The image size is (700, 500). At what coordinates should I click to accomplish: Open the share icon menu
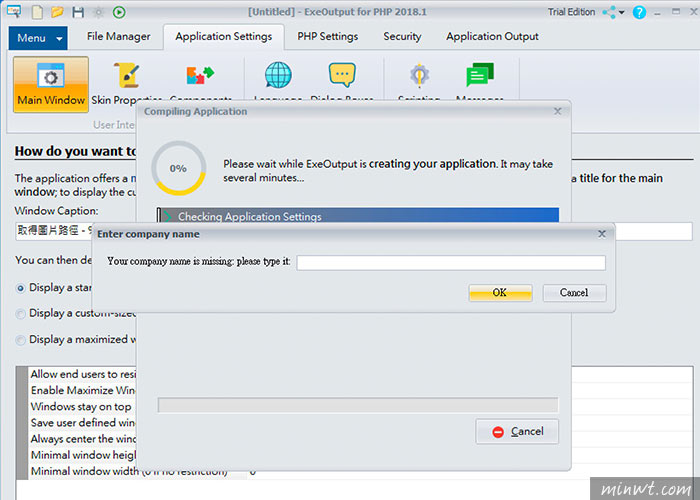(x=608, y=12)
